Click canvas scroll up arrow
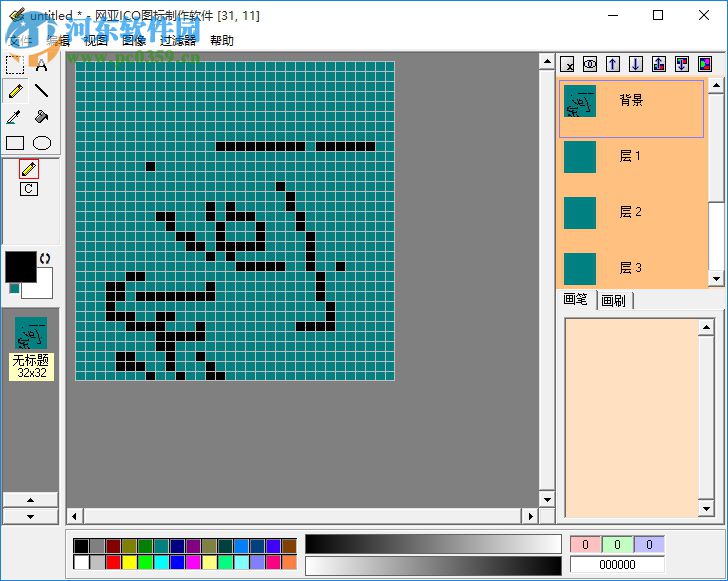Screen dimensions: 728x581 (547, 61)
